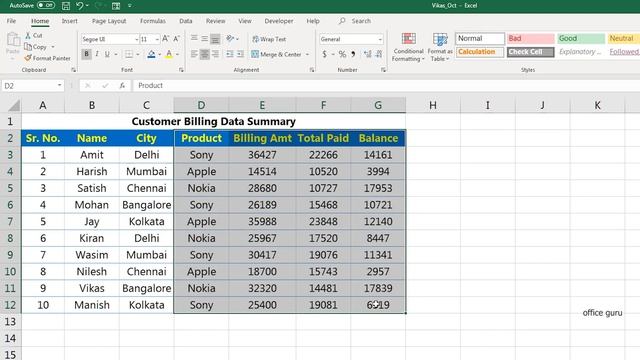
Task: Click the Decrease Font Size icon
Action: (176, 39)
